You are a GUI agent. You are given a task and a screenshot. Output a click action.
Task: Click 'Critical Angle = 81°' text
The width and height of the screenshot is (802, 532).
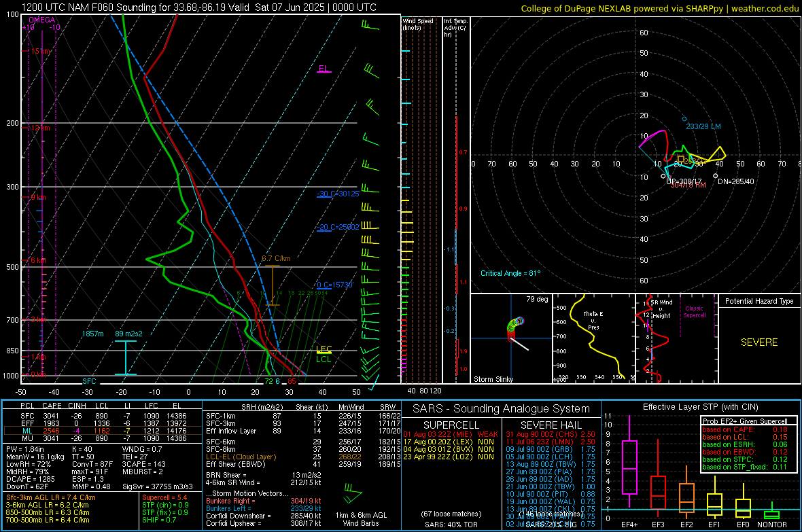point(510,273)
